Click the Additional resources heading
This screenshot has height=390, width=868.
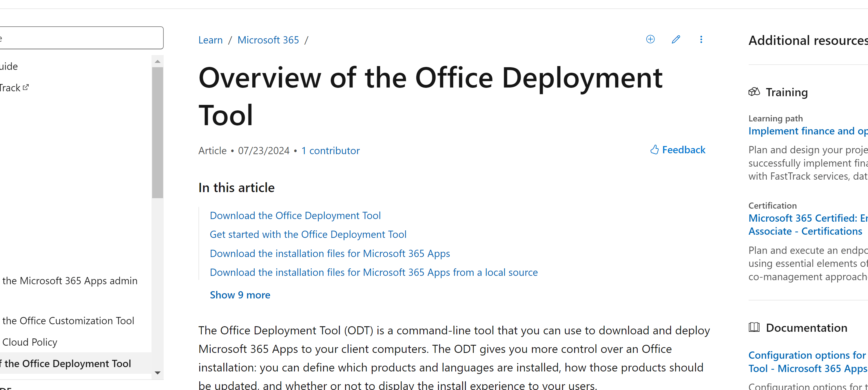(808, 41)
